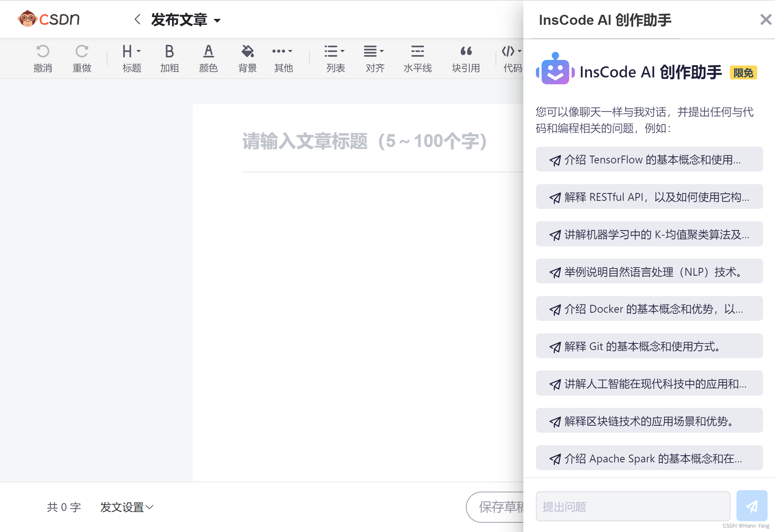This screenshot has height=532, width=775.
Task: Expand the 发文设置 publishing settings
Action: coord(127,507)
